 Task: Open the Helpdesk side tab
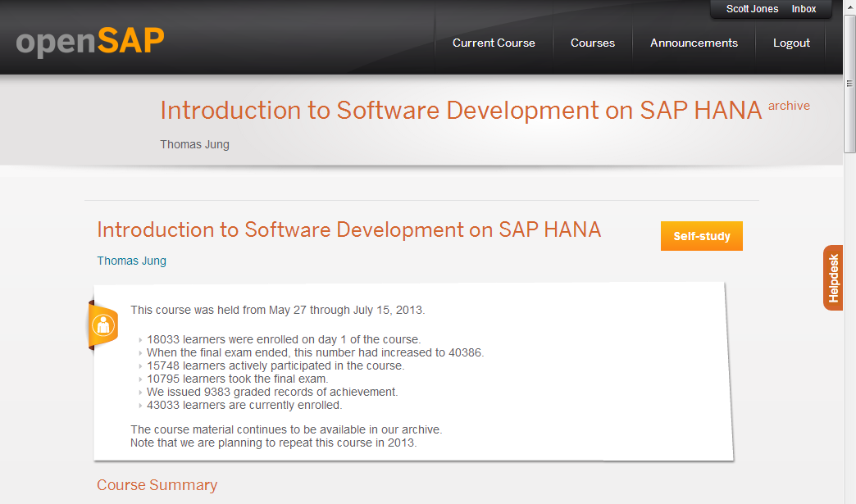tap(833, 278)
